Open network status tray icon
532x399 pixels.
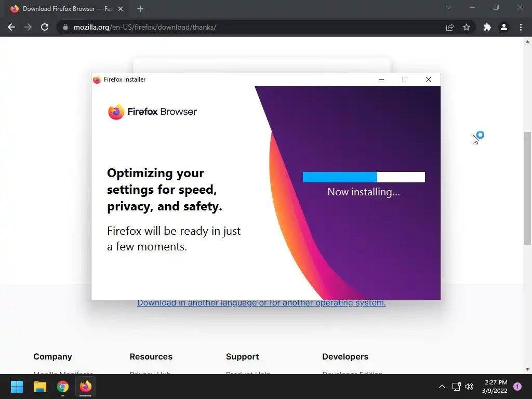(x=456, y=387)
